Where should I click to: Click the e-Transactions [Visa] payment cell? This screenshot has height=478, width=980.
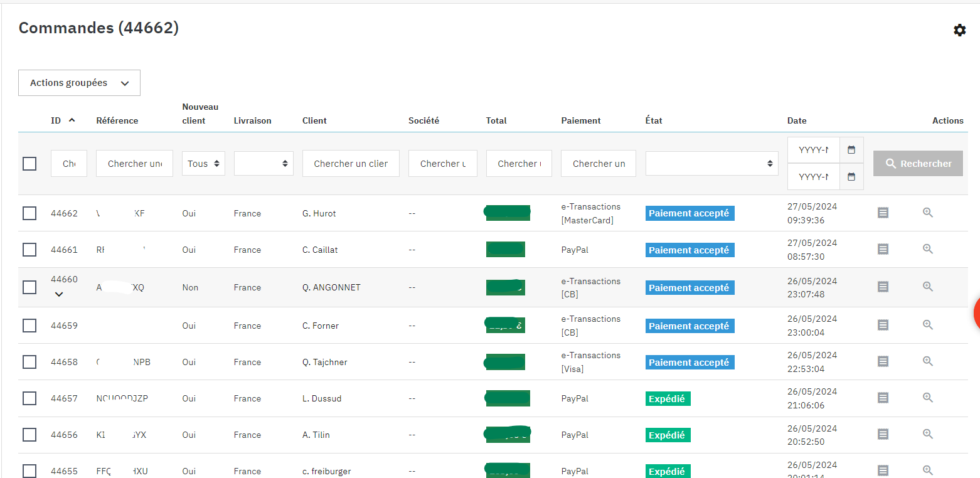coord(591,362)
